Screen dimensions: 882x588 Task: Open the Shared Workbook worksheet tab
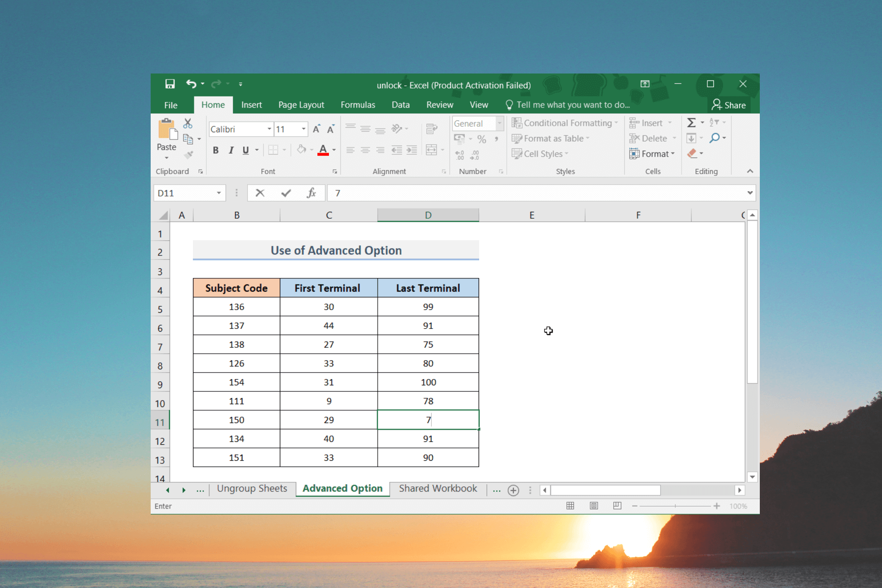click(x=438, y=488)
